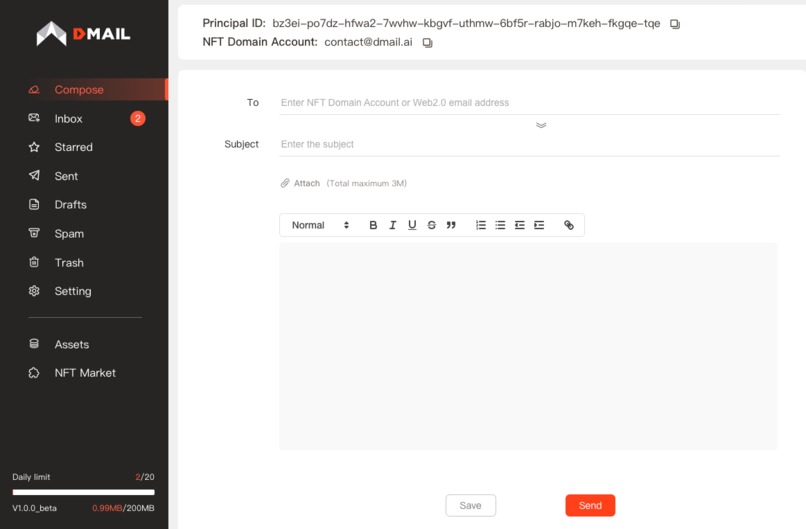The height and width of the screenshot is (529, 806).
Task: Copy the Principal ID
Action: [675, 24]
